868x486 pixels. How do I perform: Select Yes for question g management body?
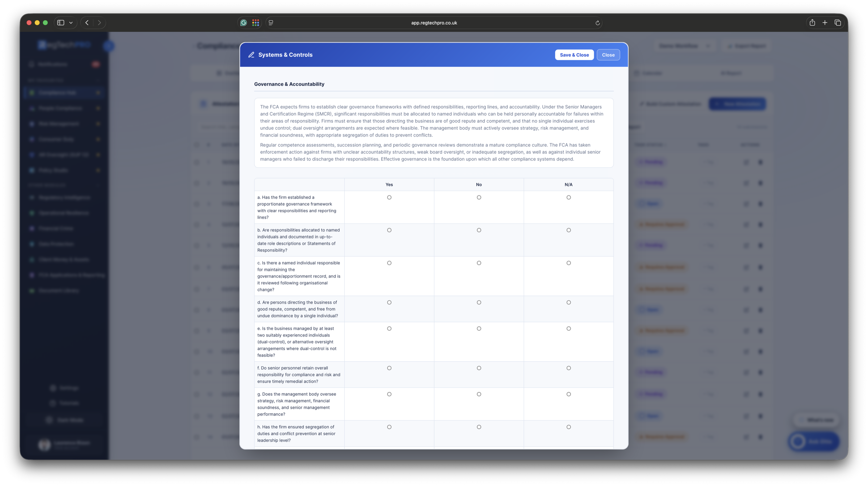[x=389, y=394]
